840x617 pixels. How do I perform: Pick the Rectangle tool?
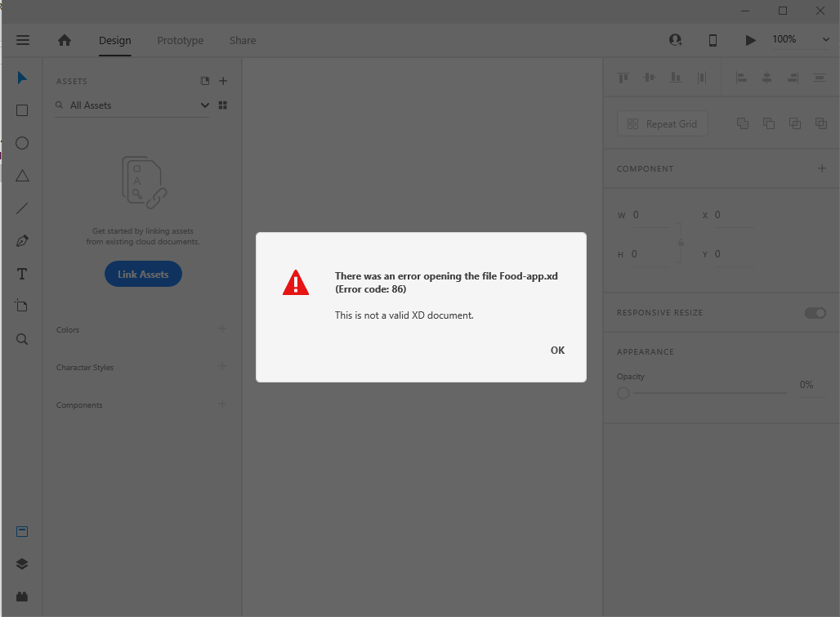coord(22,110)
